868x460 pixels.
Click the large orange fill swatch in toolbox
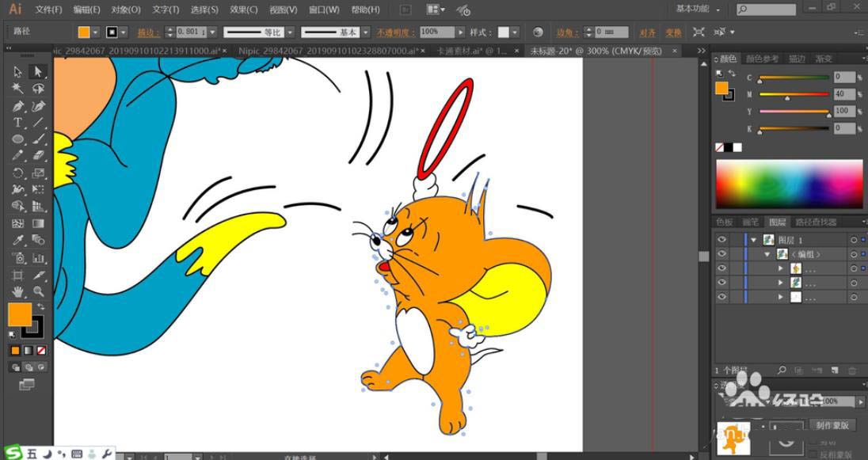click(x=19, y=314)
